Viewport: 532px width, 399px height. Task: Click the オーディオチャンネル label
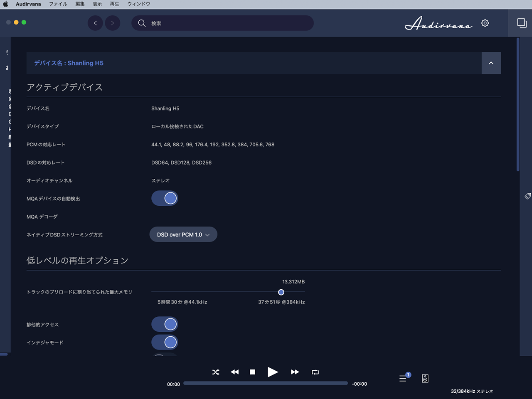(x=49, y=181)
